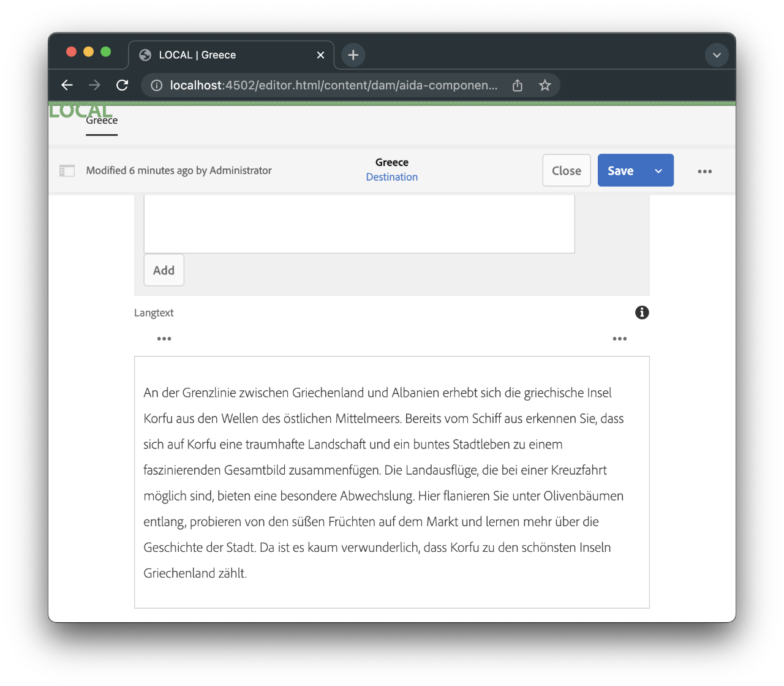Close the metadata editor

pyautogui.click(x=566, y=170)
